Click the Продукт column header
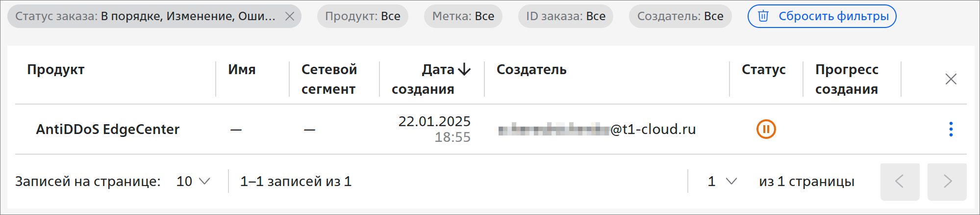 56,70
